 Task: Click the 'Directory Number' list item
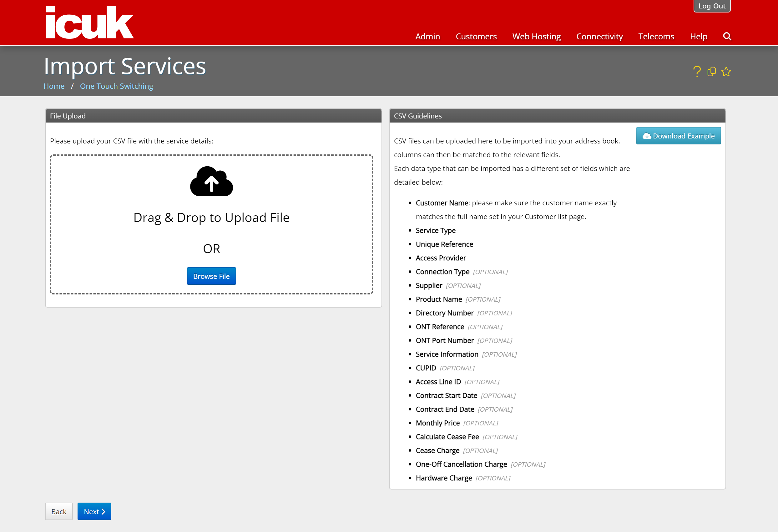(464, 313)
